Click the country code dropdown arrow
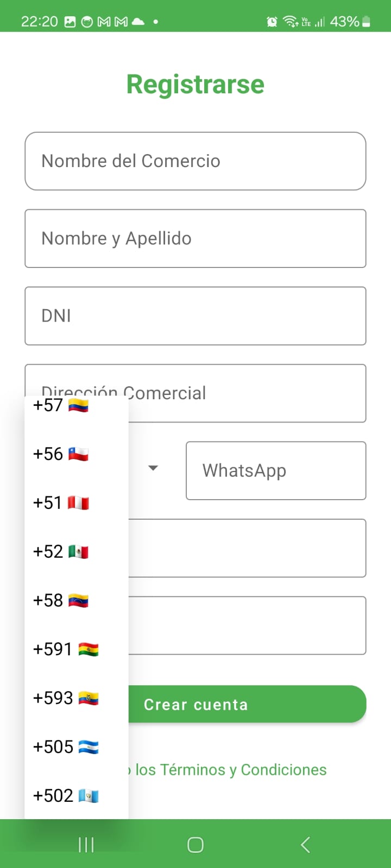 (x=153, y=468)
